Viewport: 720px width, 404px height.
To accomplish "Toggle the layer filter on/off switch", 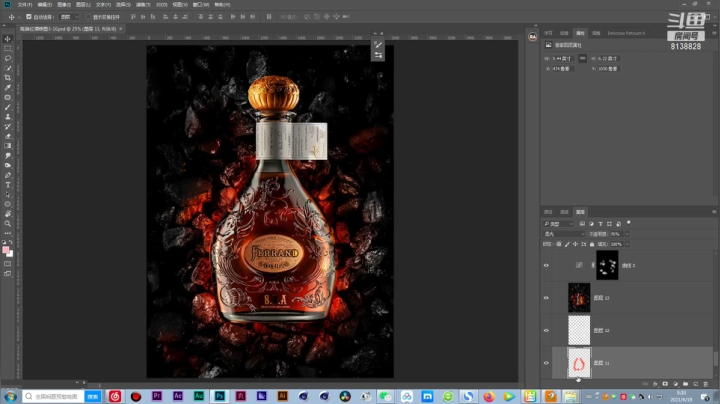I will 629,223.
